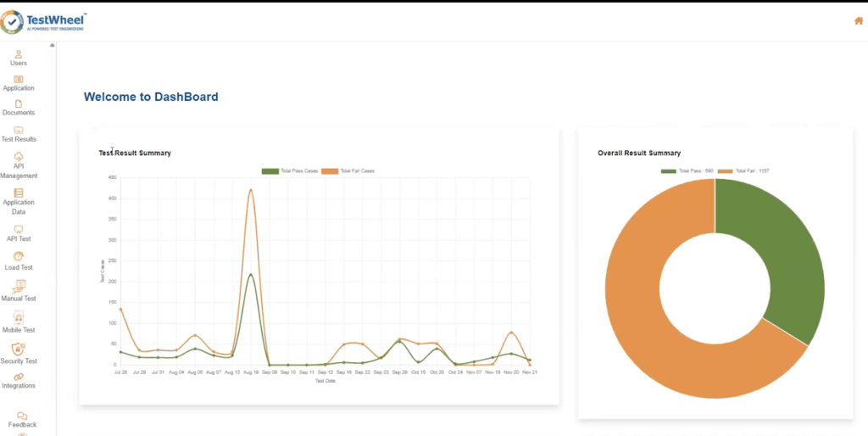Screen dimensions: 868x436
Task: Click the Manual Test icon
Action: (x=19, y=287)
